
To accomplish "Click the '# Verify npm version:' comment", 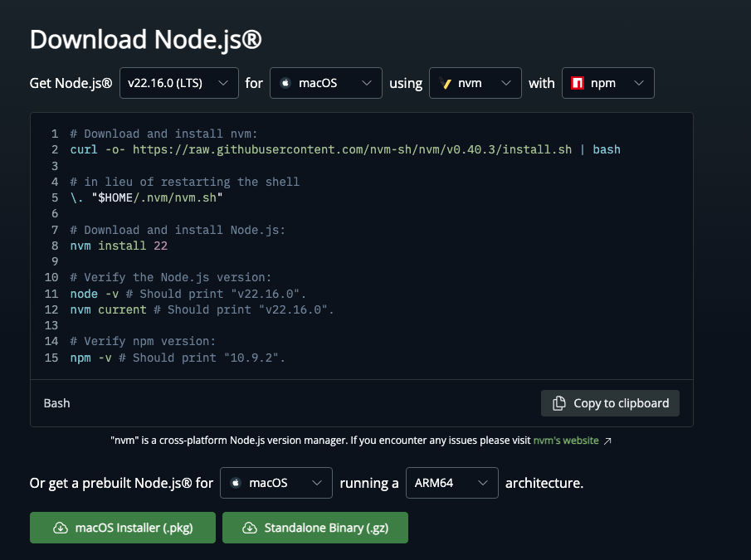I will 143,341.
